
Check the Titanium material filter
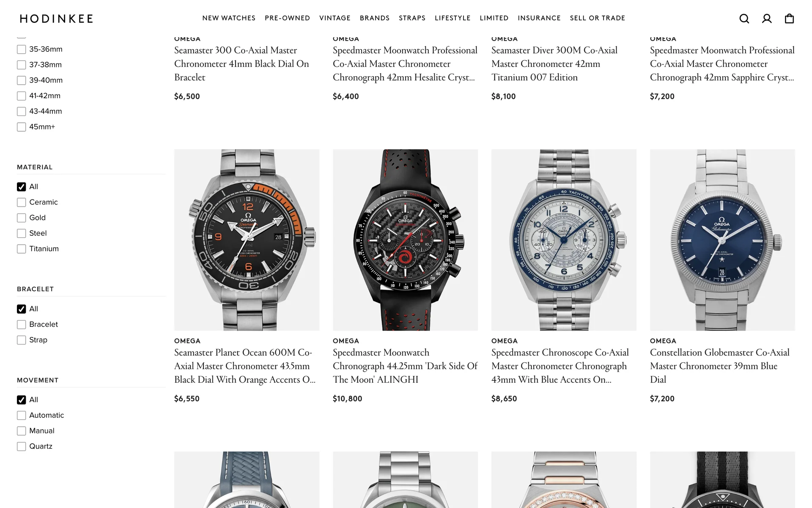(22, 249)
